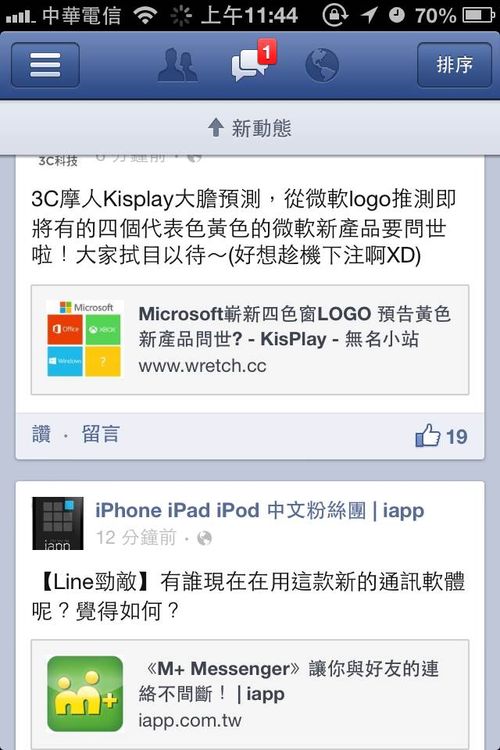Open iPhone iPad iPod 中文粉絲團 page name
500x750 pixels.
pos(259,510)
